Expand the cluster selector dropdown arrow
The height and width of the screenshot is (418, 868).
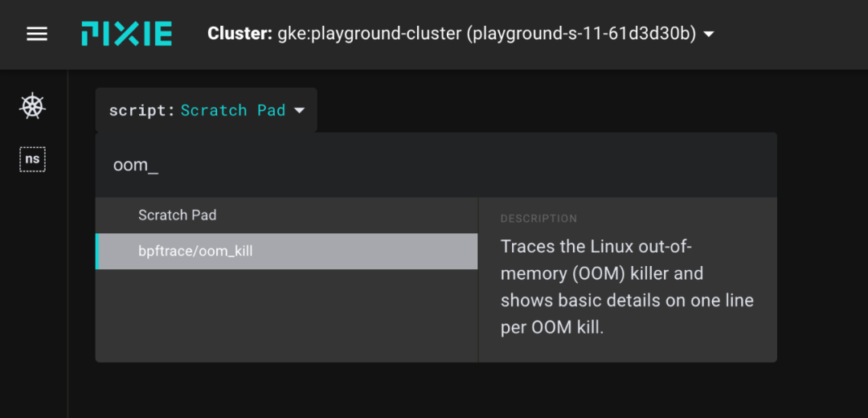click(708, 35)
